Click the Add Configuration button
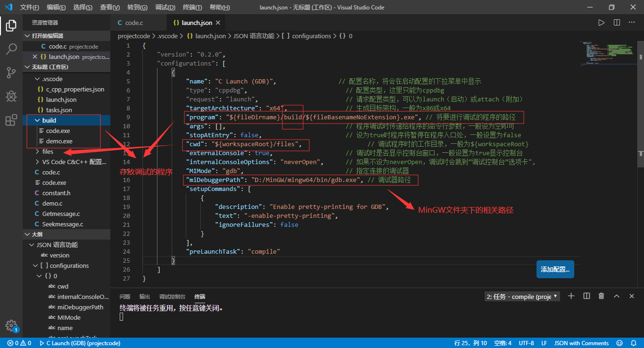This screenshot has width=644, height=348. (555, 269)
